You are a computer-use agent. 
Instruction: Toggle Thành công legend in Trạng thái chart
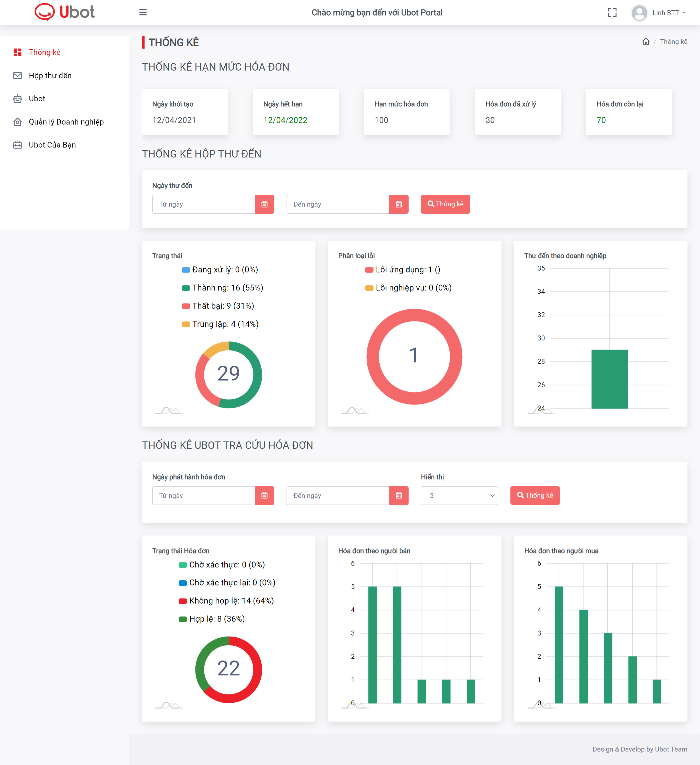[x=222, y=288]
